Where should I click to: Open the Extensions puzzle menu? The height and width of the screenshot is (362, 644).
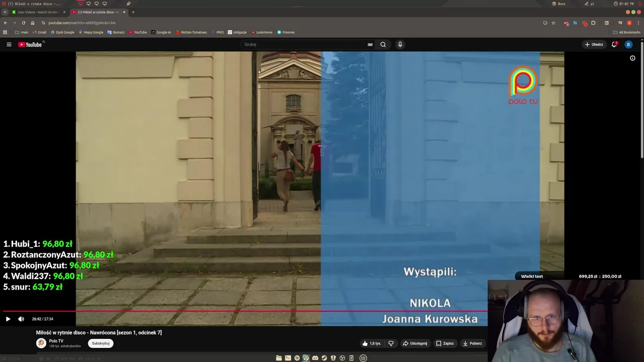tap(593, 23)
